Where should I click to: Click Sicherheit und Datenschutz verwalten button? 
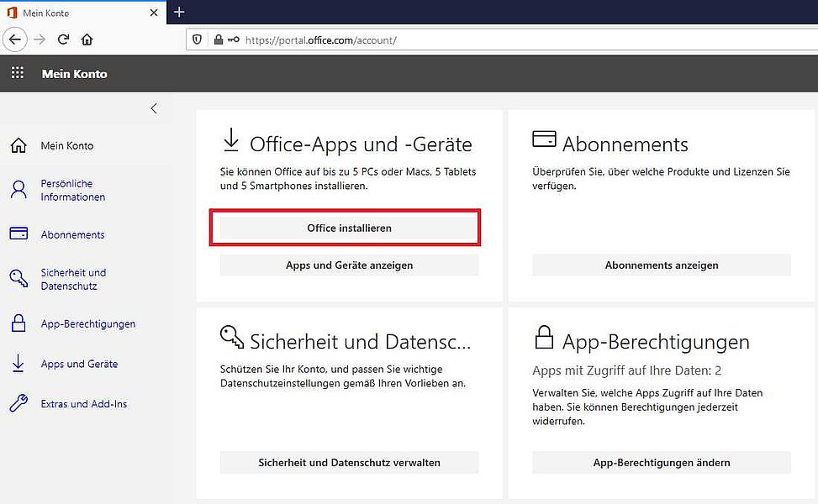click(349, 463)
